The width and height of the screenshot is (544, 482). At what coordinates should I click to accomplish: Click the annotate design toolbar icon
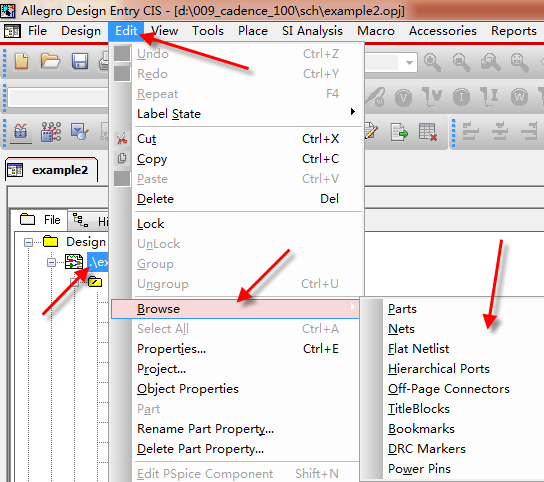[21, 132]
